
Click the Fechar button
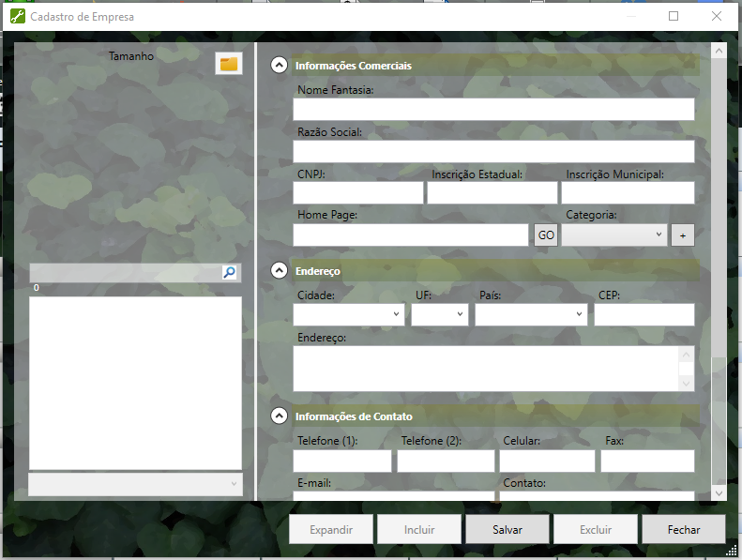683,529
